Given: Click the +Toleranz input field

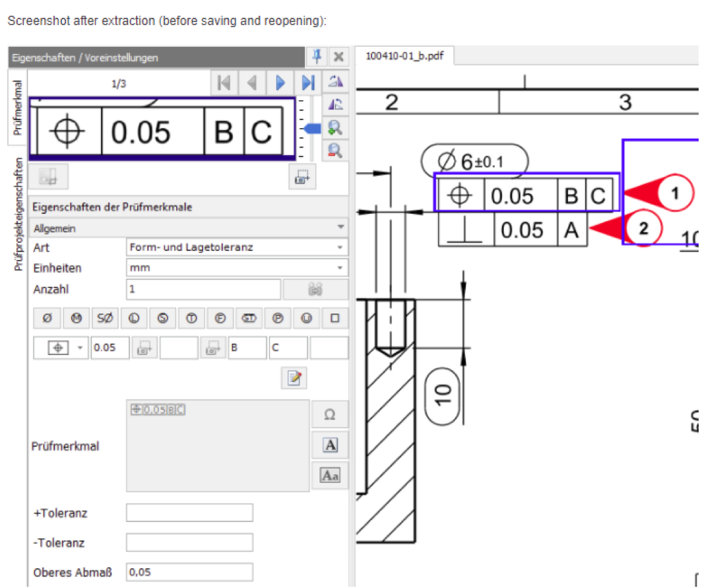Looking at the screenshot, I should [x=189, y=513].
